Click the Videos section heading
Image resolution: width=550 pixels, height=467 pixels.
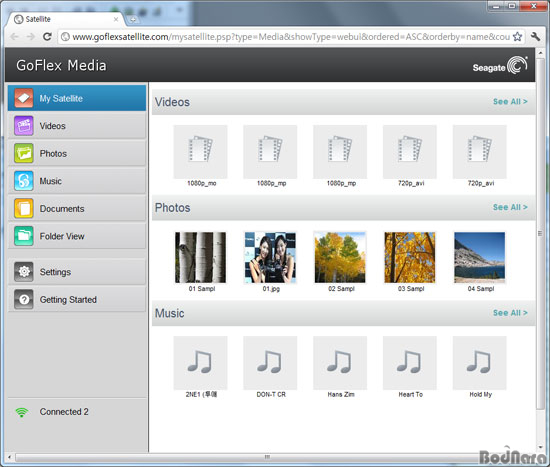click(172, 102)
